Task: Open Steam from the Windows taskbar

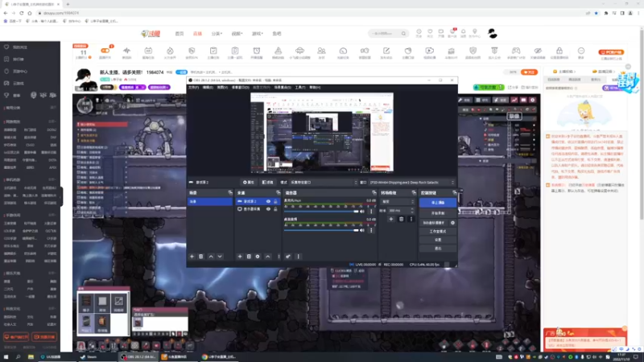Action: click(x=89, y=357)
